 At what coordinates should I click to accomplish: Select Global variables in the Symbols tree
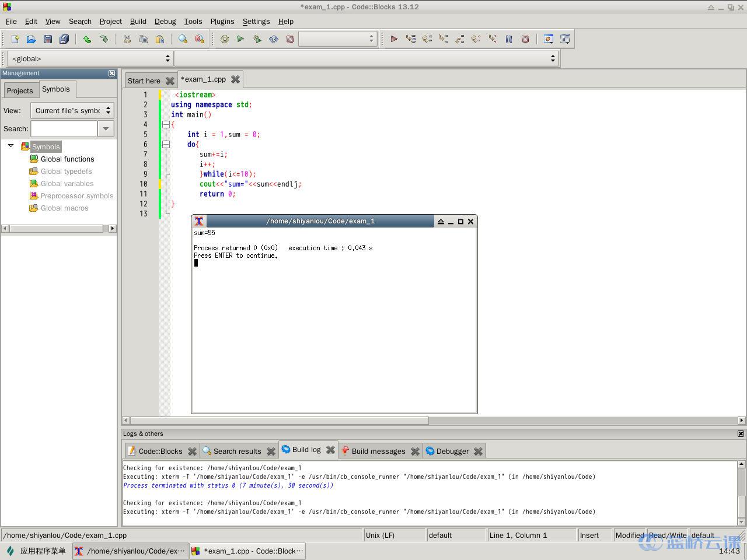point(67,184)
